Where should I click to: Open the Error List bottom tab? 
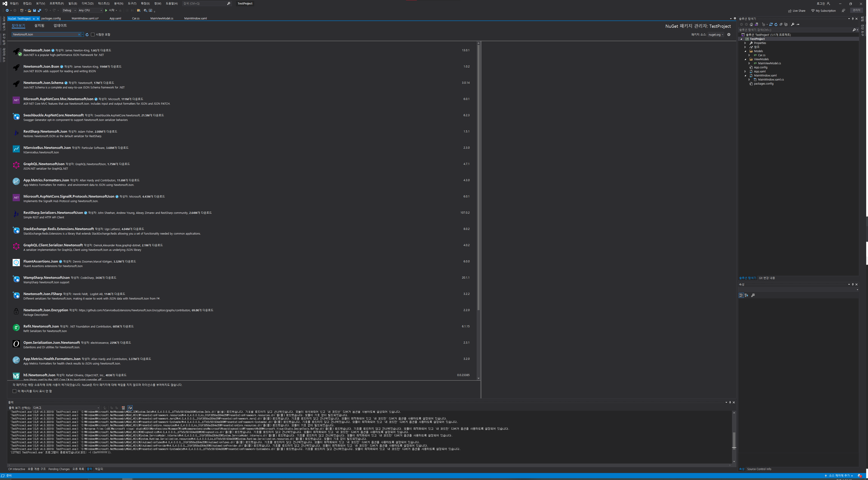click(78, 469)
